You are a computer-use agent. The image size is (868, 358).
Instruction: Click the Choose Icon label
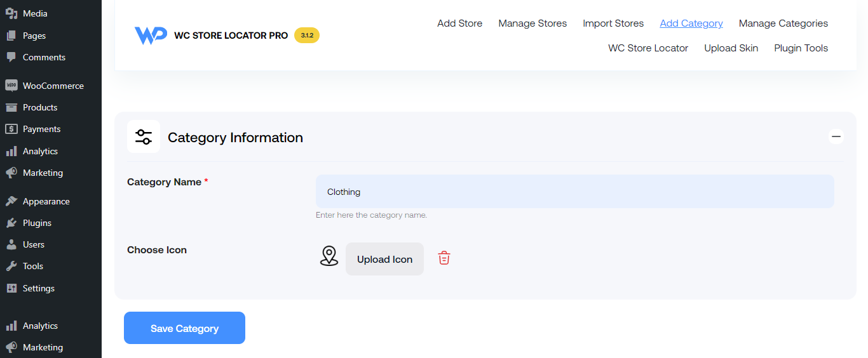(x=157, y=250)
